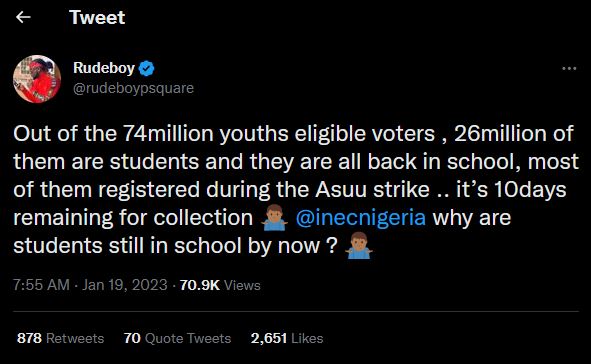View the 70.9K Views count

(x=220, y=285)
